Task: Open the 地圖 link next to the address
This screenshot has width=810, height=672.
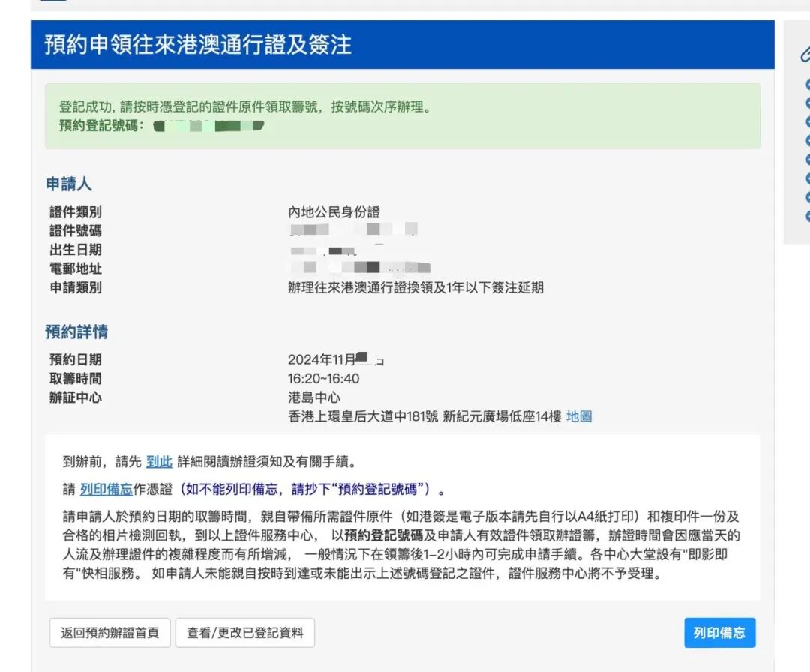Action: click(x=581, y=416)
